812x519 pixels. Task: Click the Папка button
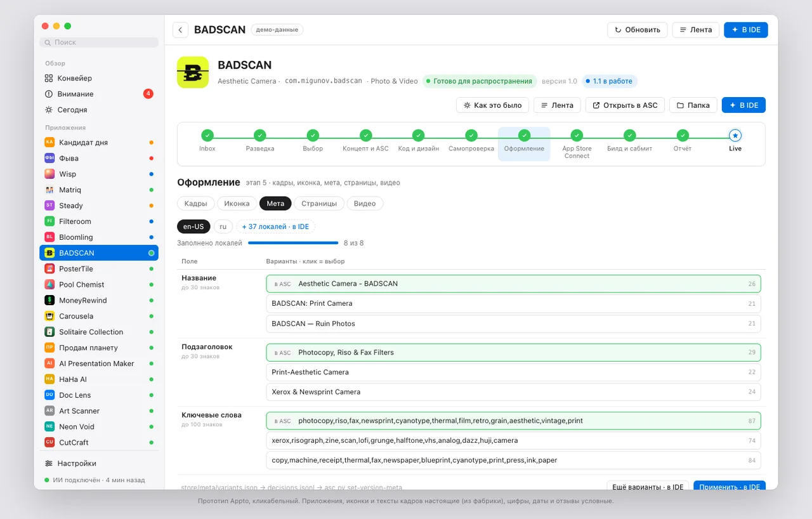[693, 105]
